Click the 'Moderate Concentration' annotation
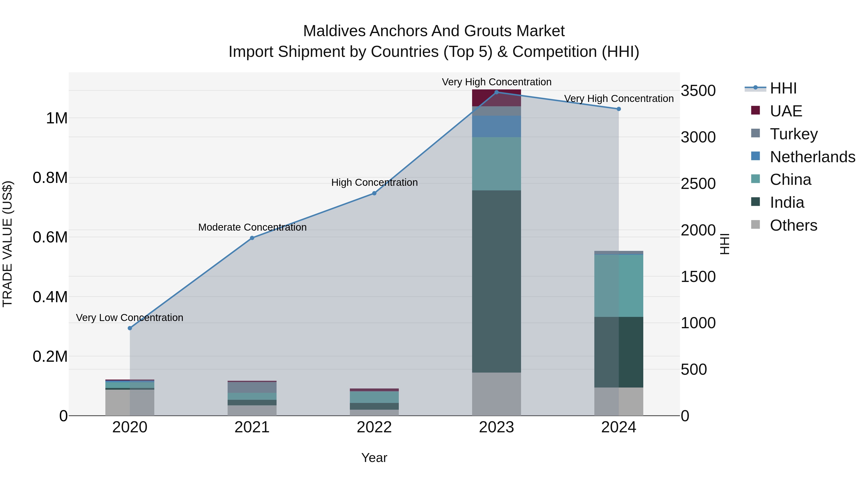 (x=252, y=227)
